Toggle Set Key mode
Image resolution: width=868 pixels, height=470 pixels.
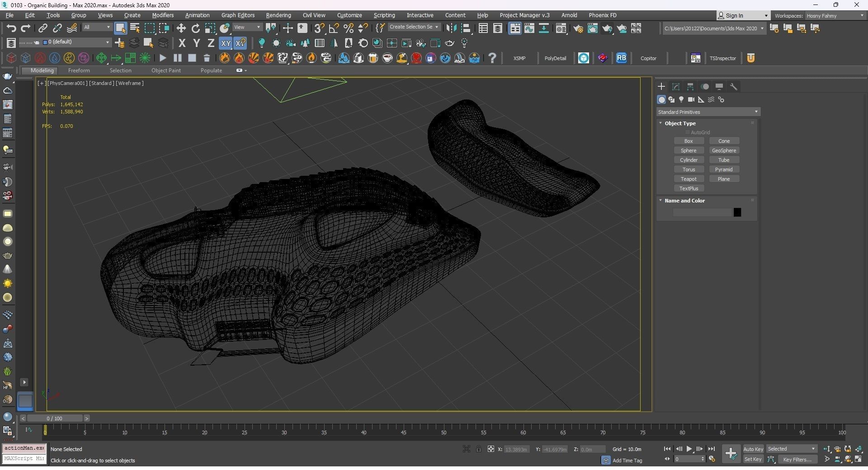(x=753, y=459)
